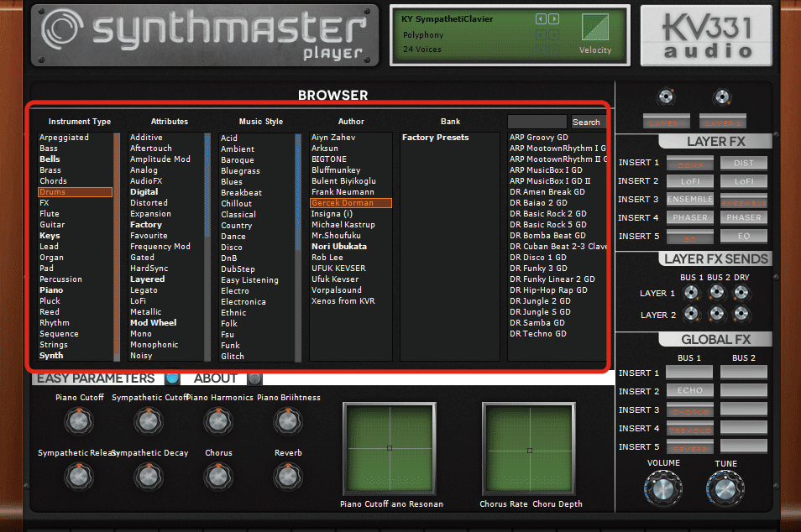This screenshot has width=801, height=532.
Task: Click the knob above the LAYER 1 button
Action: (666, 96)
